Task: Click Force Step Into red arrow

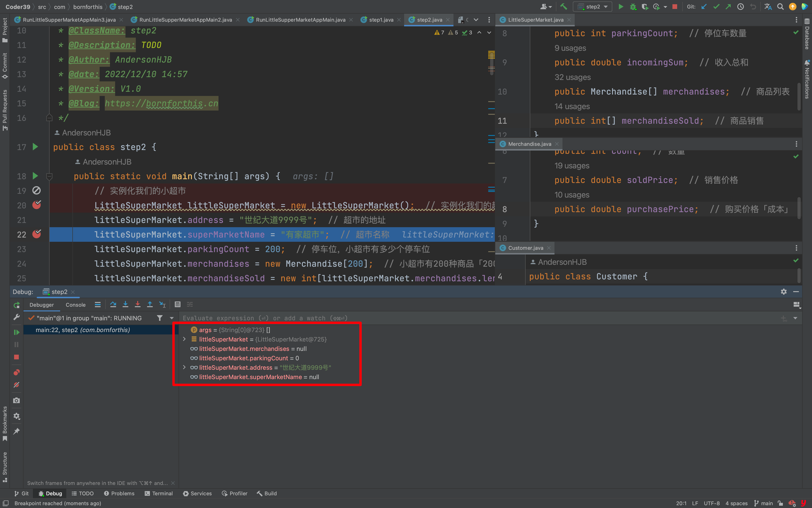Action: [x=138, y=304]
